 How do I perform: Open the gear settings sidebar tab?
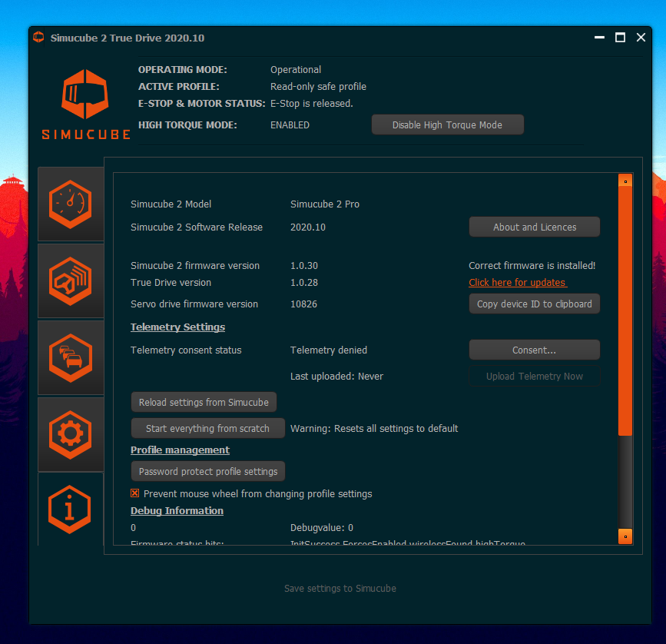[70, 435]
